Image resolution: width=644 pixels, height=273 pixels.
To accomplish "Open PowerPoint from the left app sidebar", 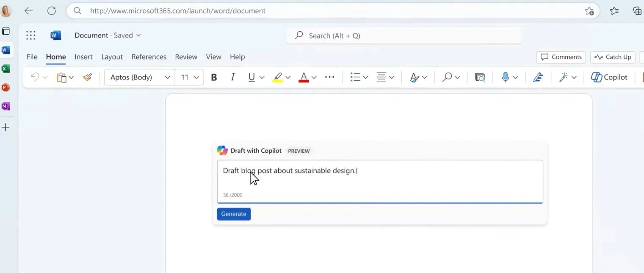I will coord(6,88).
